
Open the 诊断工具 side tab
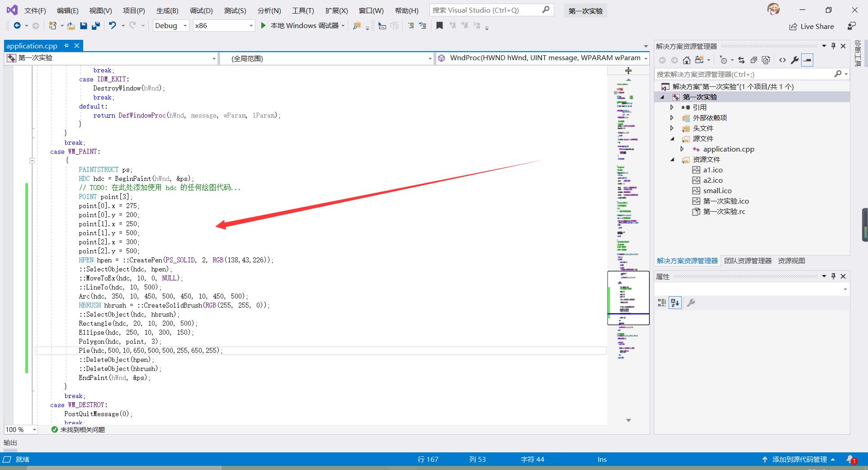tap(858, 53)
